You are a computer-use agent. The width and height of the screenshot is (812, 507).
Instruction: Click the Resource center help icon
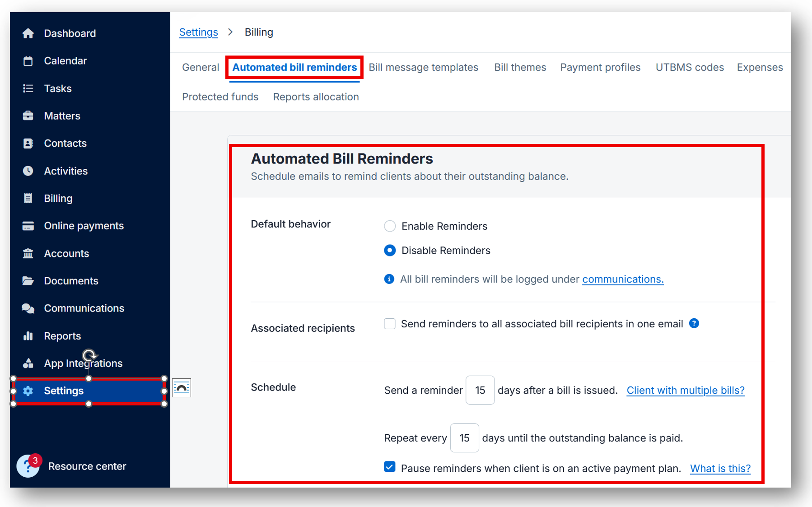(28, 466)
